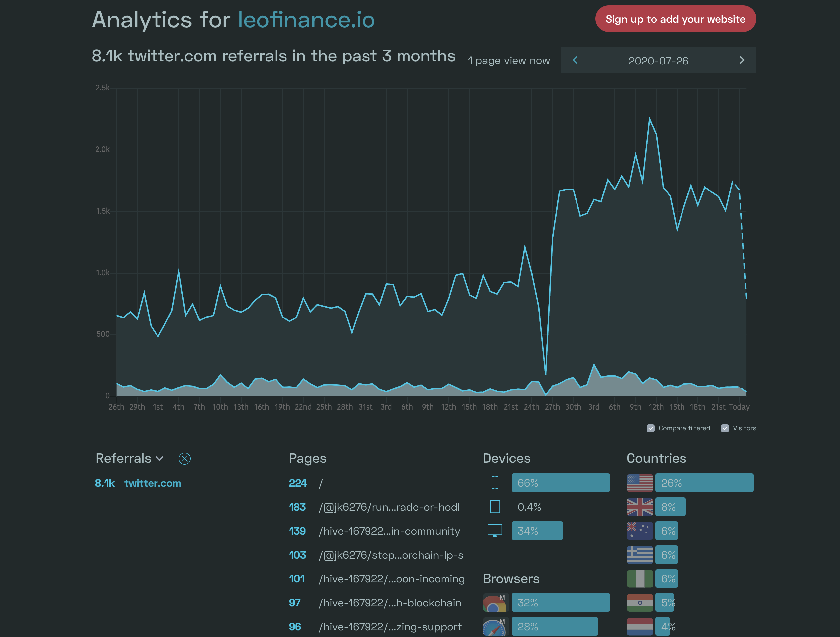
Task: Select the 2020-07-26 date field
Action: pos(658,61)
